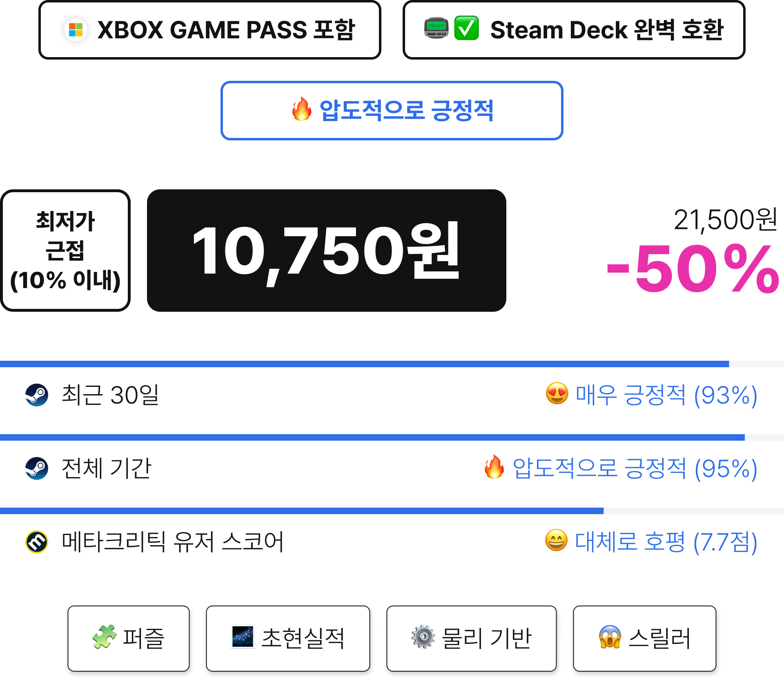This screenshot has width=784, height=679.
Task: Click the fire emoji in 압도적으로 긍정적 badge
Action: coord(302,109)
